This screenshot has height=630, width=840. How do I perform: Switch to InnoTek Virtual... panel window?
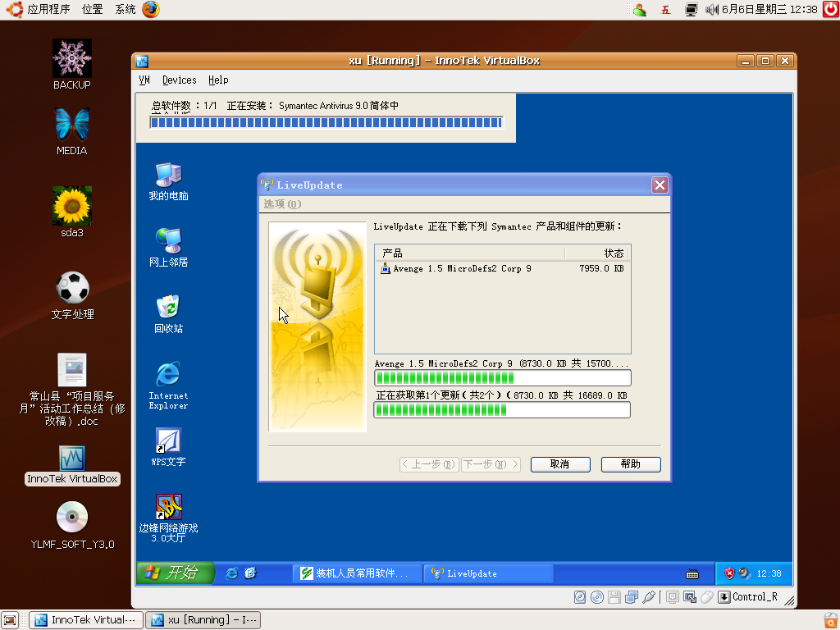coord(85,620)
